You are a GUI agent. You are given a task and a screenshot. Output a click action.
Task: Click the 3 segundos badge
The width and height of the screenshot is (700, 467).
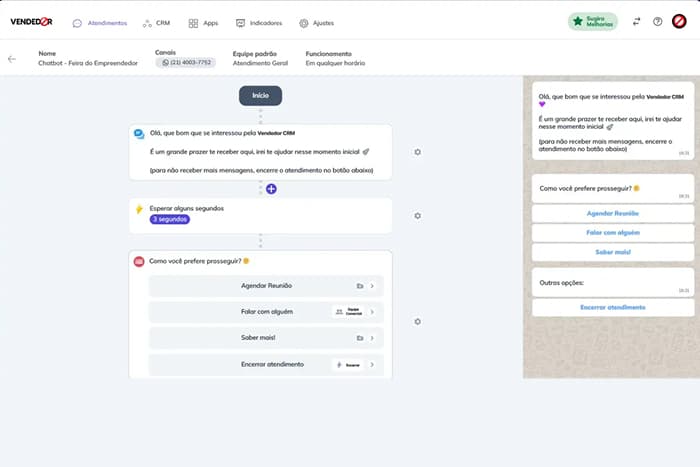point(170,219)
